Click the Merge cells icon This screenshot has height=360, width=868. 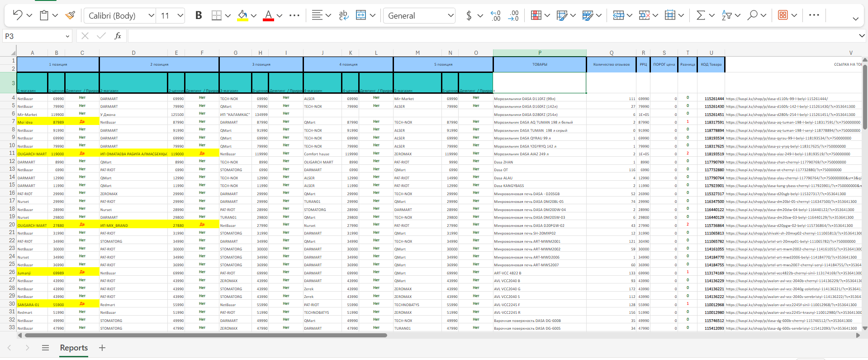[361, 15]
